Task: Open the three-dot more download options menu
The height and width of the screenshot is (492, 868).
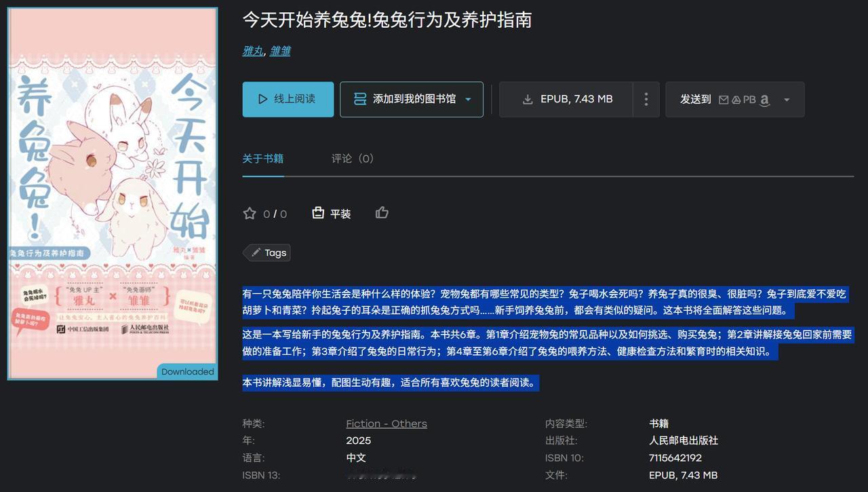Action: point(646,99)
